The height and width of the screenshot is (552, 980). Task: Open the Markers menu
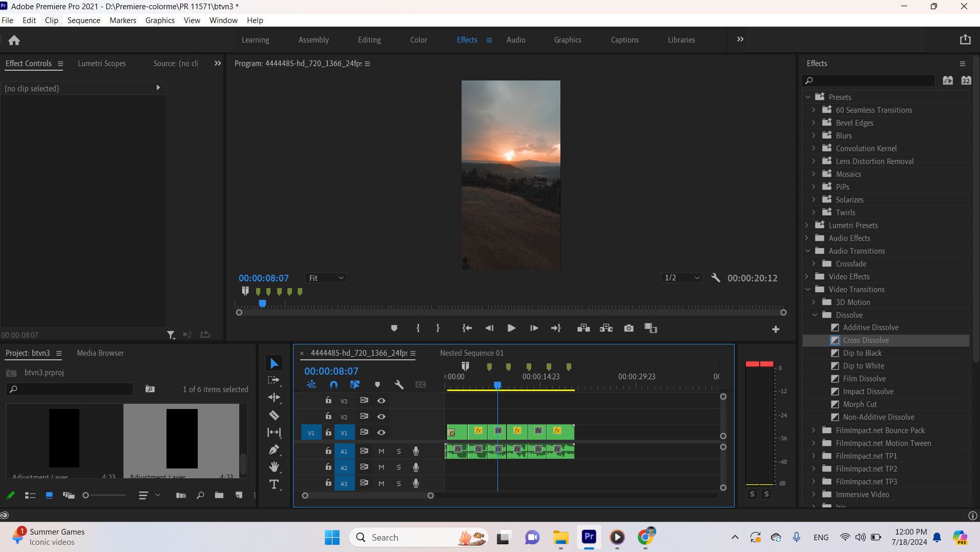(x=123, y=21)
